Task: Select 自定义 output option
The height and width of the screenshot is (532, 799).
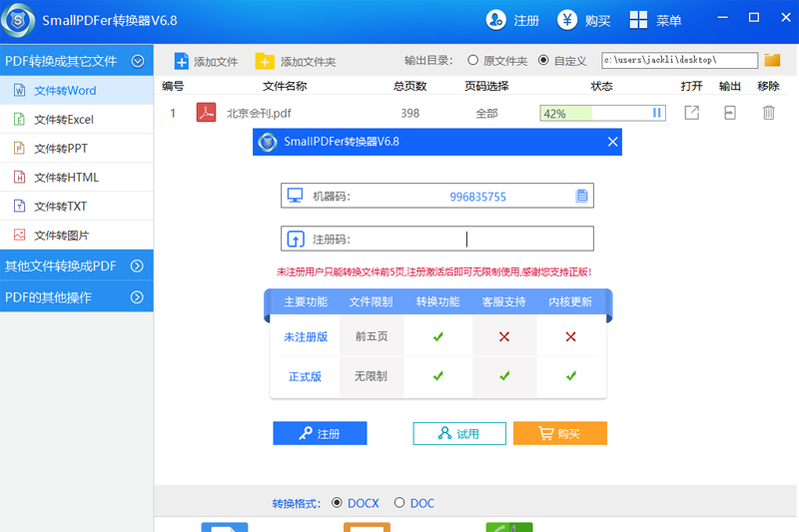Action: click(x=562, y=61)
